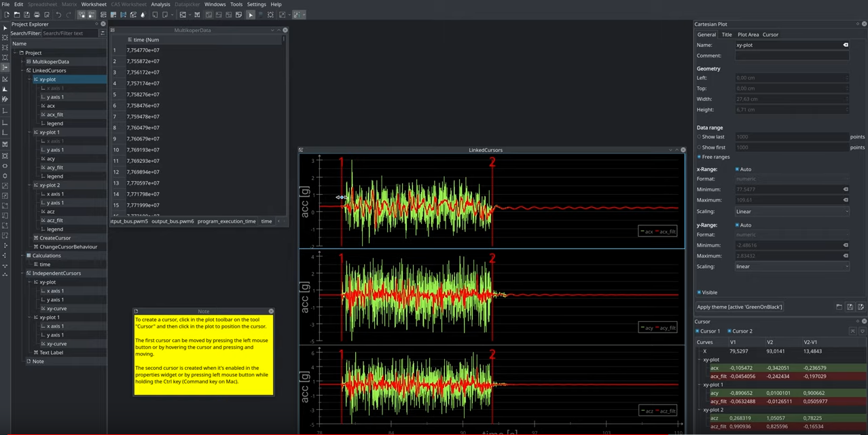Select the Show last radio option
The image size is (868, 435).
699,136
